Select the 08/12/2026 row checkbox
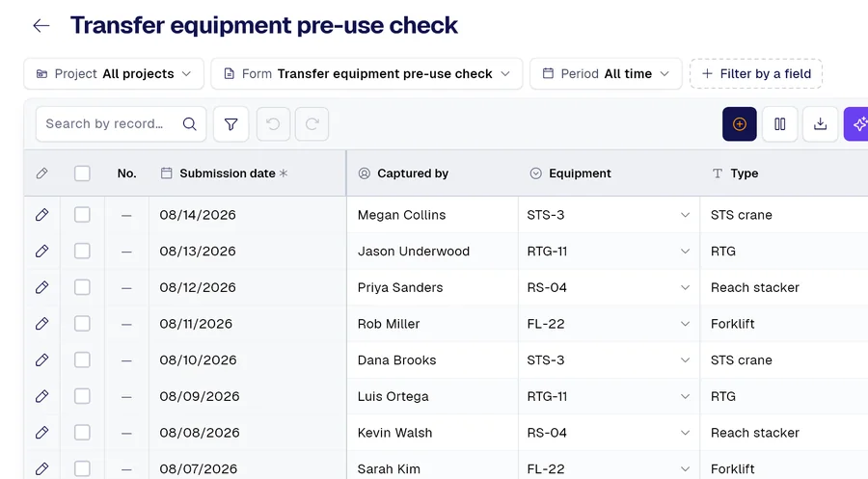The width and height of the screenshot is (868, 479). point(82,287)
